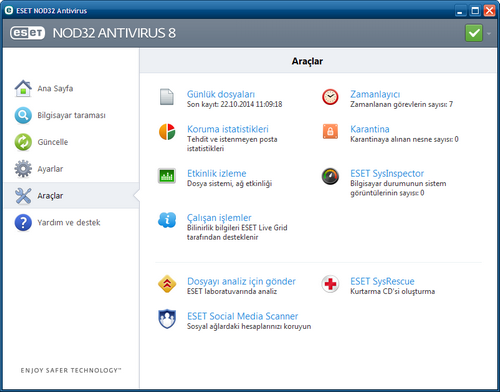The image size is (500, 392).
Task: Open the ESET SysRescue link
Action: (x=382, y=281)
